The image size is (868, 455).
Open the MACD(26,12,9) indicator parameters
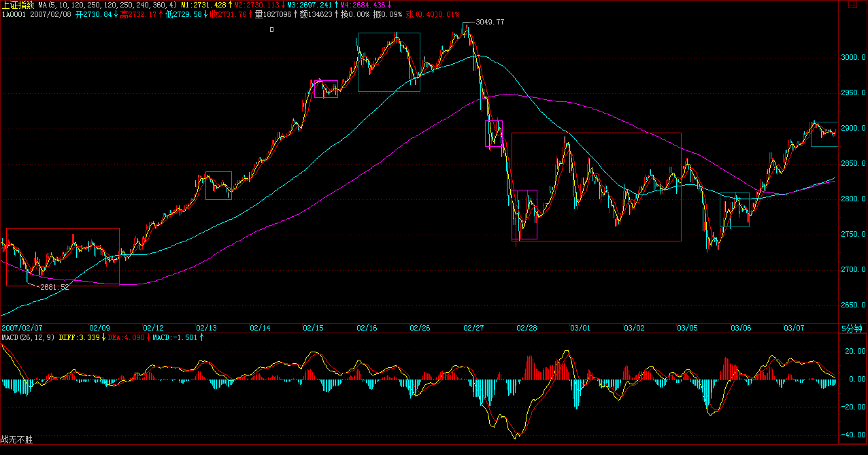pos(29,337)
